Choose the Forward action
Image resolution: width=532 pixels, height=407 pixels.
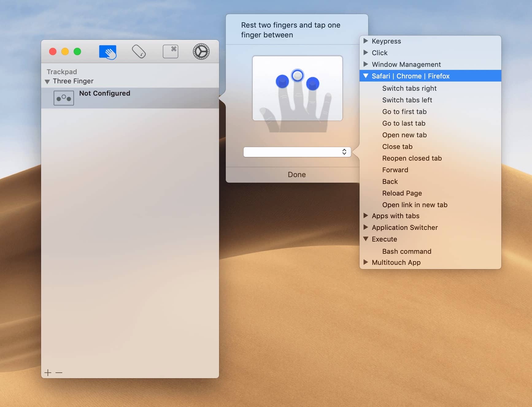(395, 170)
